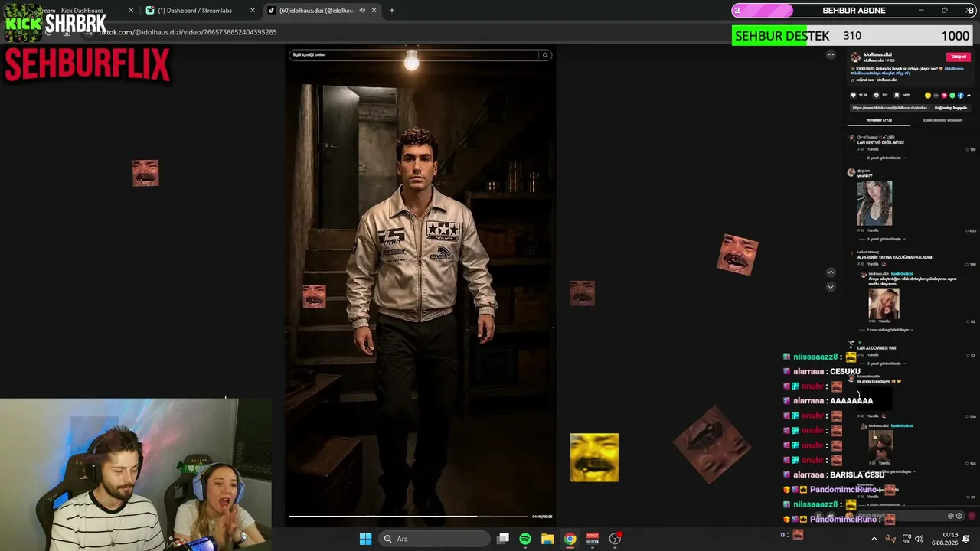Open the Voice Getter app on taskbar
This screenshot has height=551, width=980.
point(593,539)
